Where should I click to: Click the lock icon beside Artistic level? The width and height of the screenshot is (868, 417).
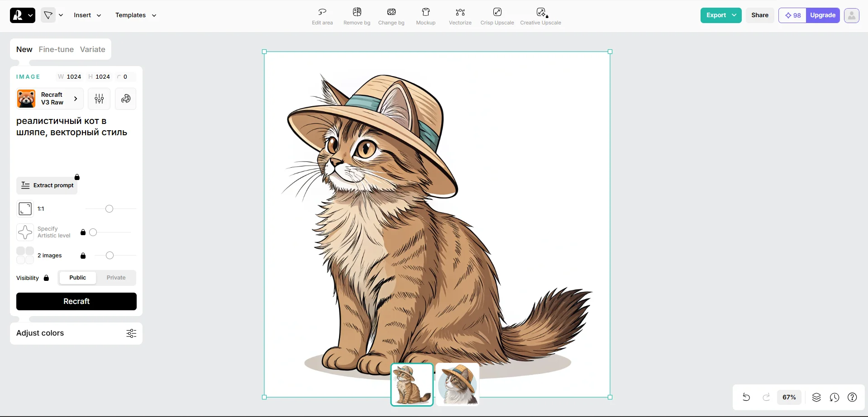point(83,232)
